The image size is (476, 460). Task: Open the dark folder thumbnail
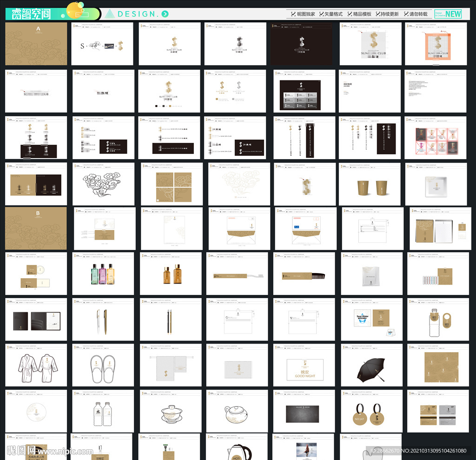point(36,320)
